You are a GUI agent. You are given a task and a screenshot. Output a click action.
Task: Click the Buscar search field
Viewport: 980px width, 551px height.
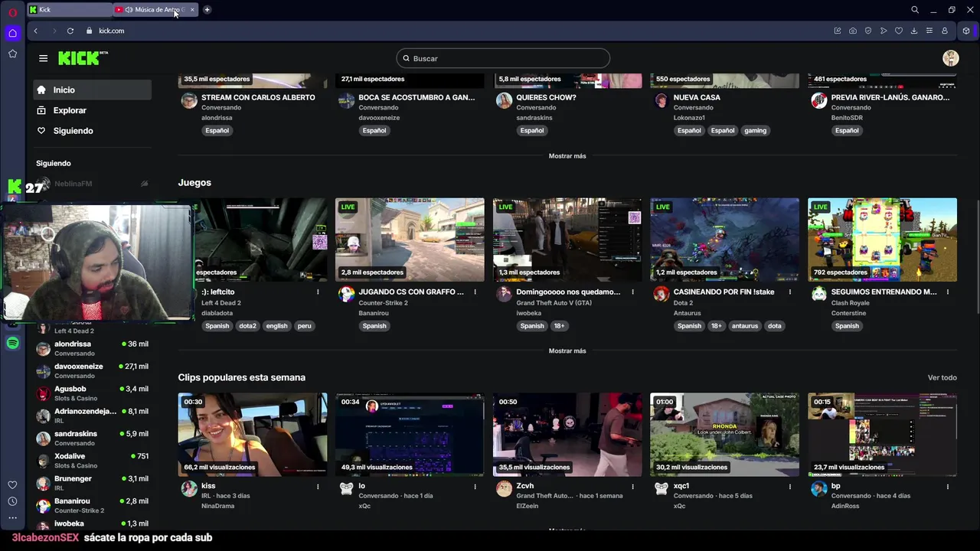tap(503, 58)
